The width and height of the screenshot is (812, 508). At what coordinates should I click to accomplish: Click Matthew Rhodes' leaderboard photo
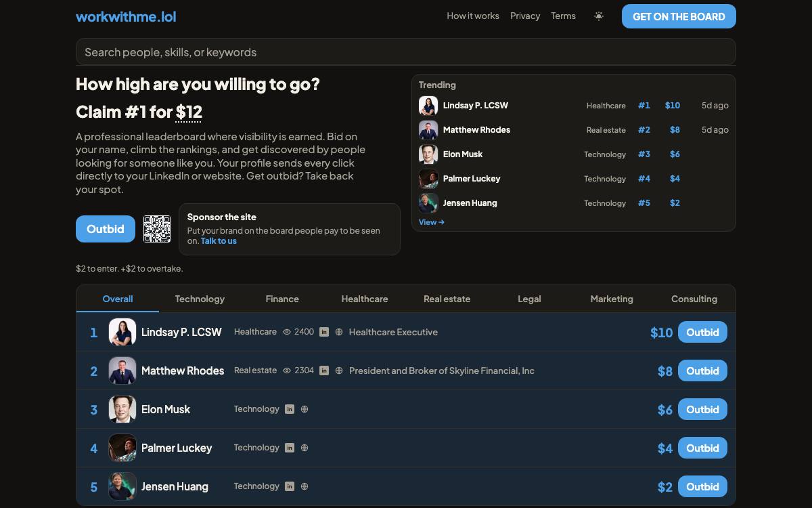pos(122,371)
